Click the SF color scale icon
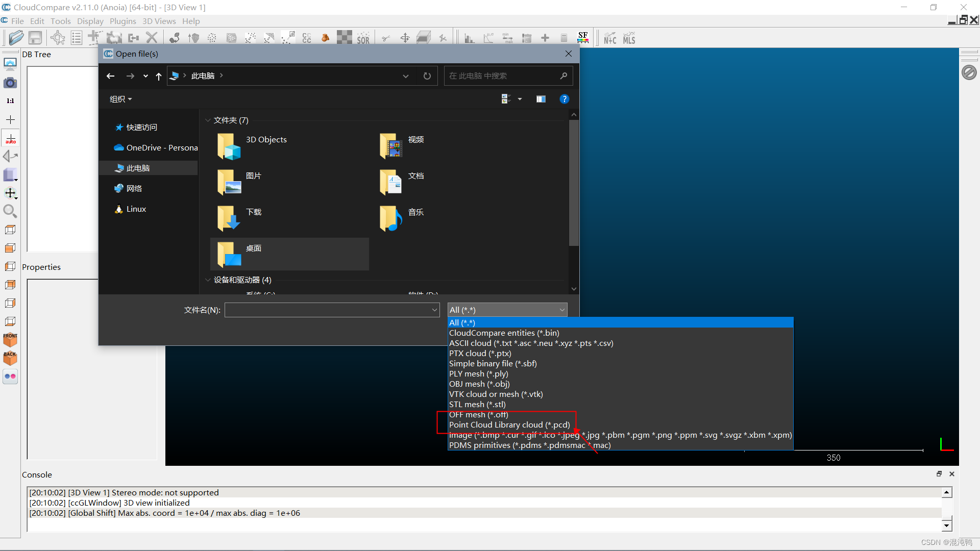980x551 pixels. tap(583, 38)
